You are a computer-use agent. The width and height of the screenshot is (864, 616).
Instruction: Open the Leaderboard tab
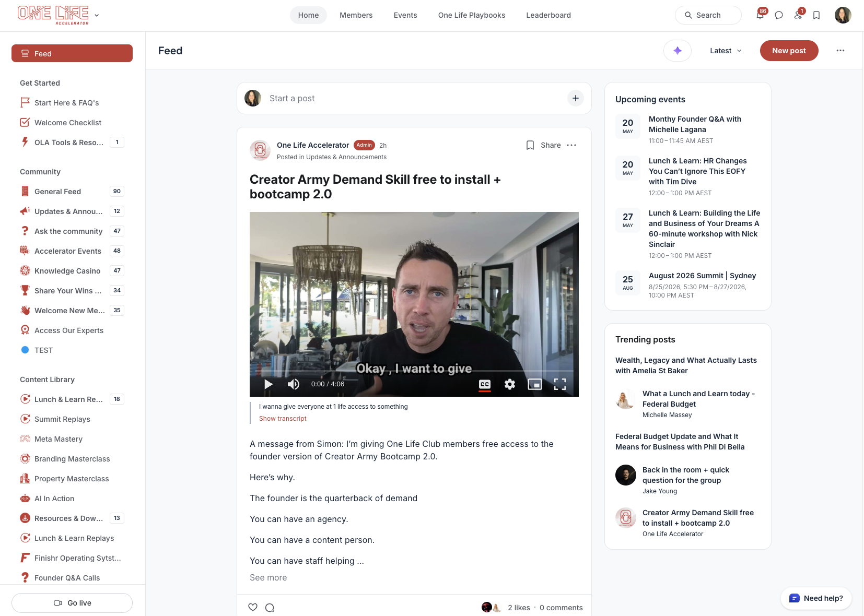548,15
